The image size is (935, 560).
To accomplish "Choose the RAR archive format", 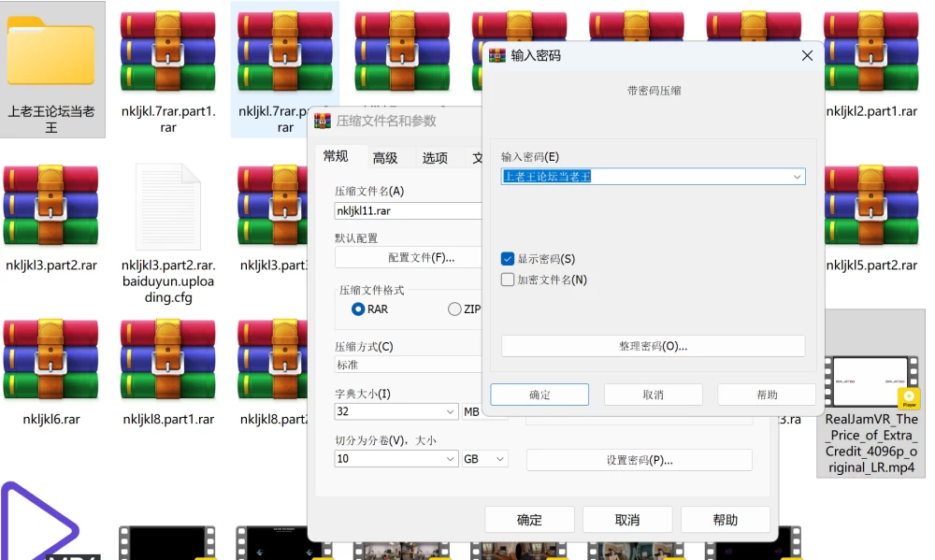I will click(x=358, y=309).
